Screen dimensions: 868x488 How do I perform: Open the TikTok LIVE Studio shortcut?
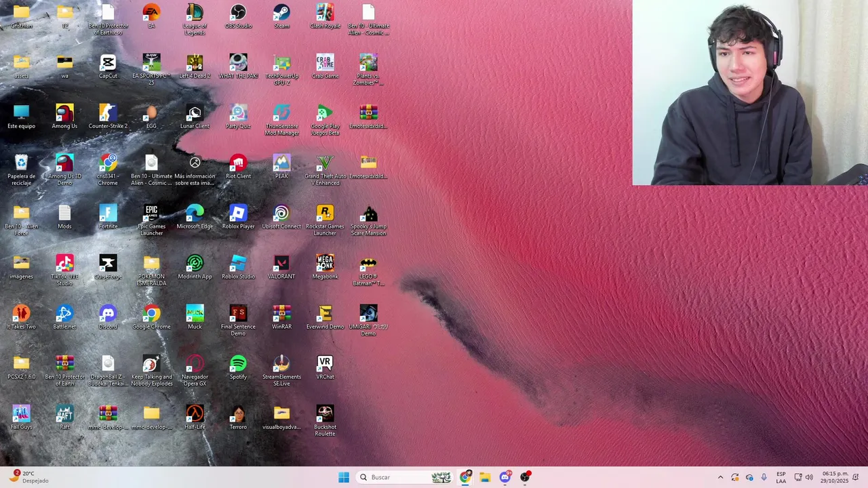[x=64, y=270]
